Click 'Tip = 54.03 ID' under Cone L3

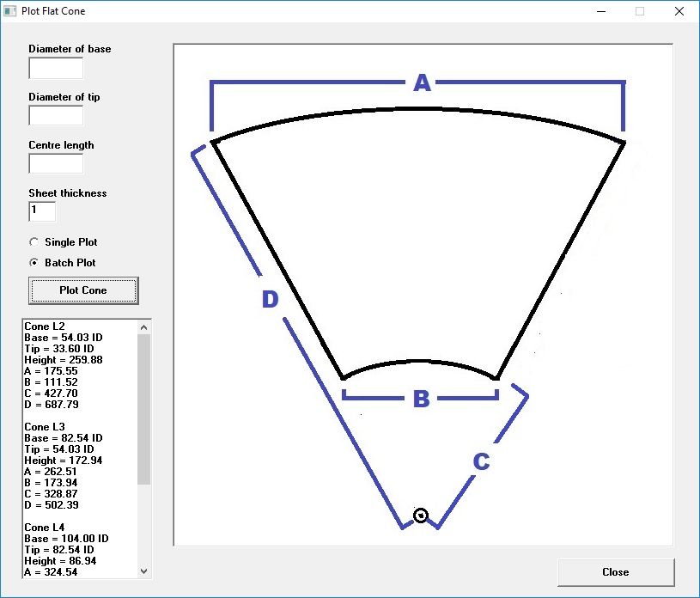pyautogui.click(x=59, y=449)
